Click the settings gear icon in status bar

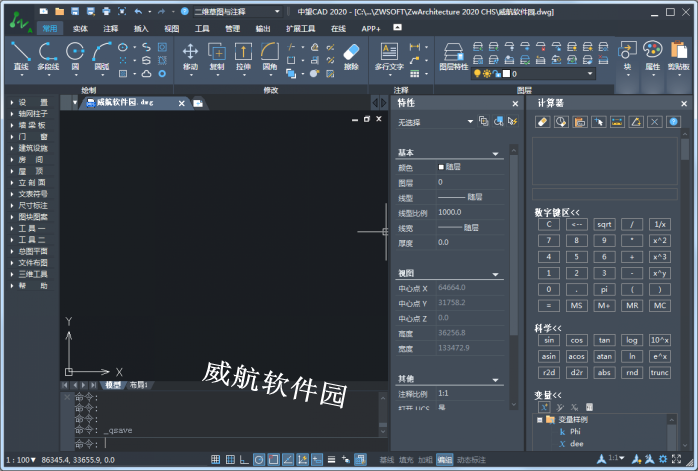663,459
